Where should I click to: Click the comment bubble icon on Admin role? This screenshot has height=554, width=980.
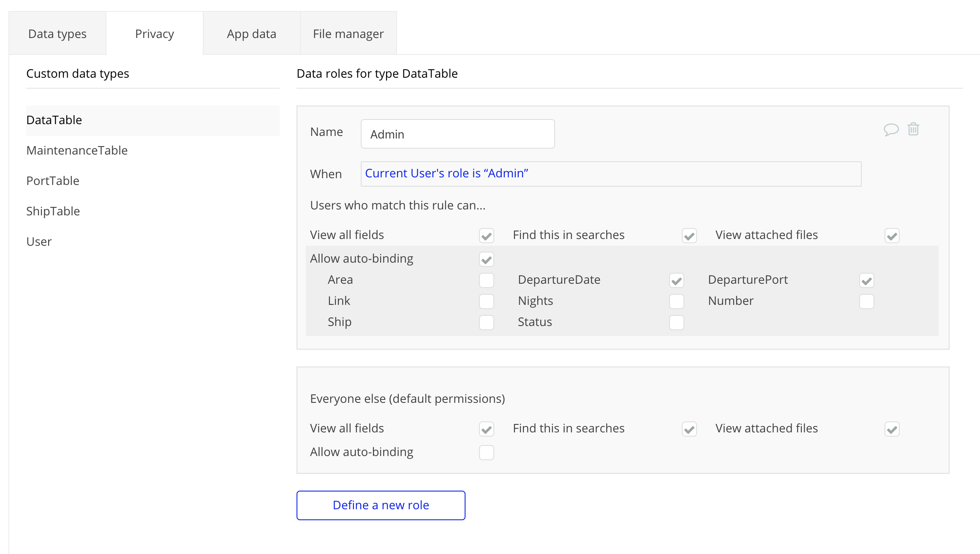[x=891, y=129]
